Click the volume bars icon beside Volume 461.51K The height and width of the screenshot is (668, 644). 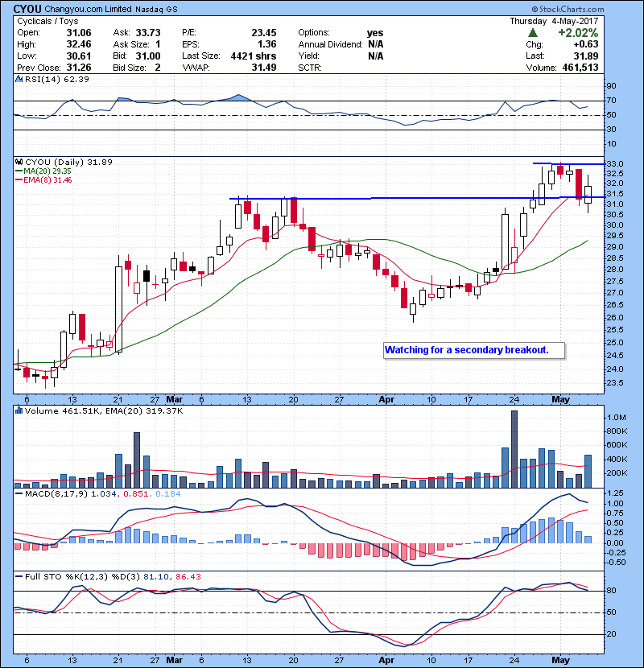point(19,410)
